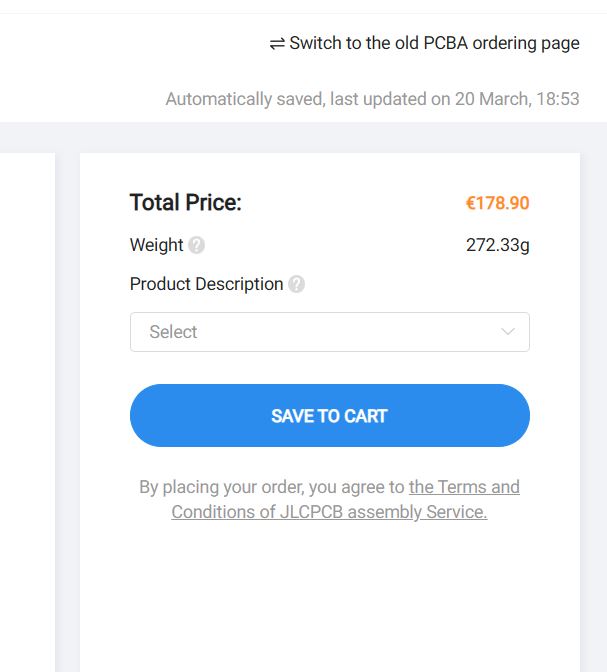Image resolution: width=607 pixels, height=672 pixels.
Task: Click the Product Description help icon
Action: [296, 284]
